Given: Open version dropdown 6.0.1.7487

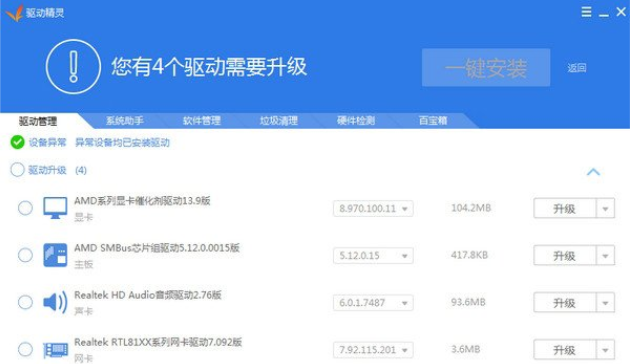Looking at the screenshot, I should coord(373,302).
